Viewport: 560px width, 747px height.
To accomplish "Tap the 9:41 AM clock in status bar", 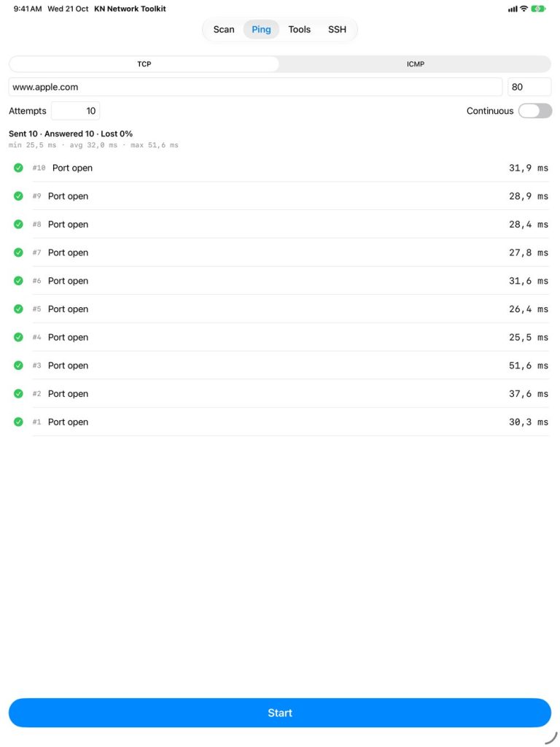I will pos(28,9).
